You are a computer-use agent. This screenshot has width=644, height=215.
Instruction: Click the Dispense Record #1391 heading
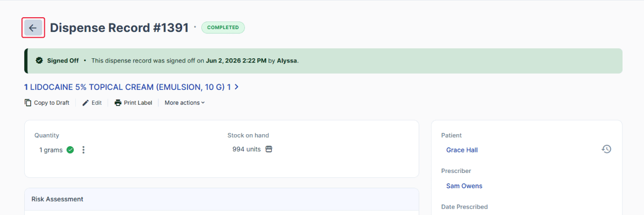tap(119, 28)
